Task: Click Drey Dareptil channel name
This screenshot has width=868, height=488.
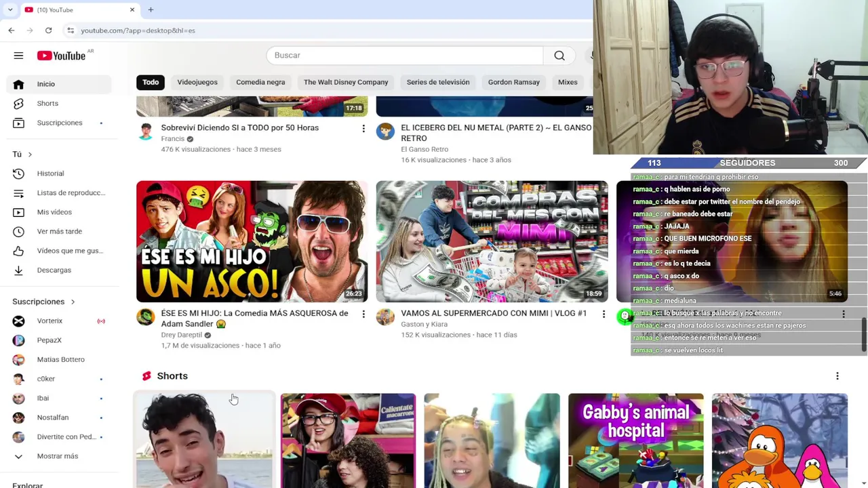Action: pos(181,335)
